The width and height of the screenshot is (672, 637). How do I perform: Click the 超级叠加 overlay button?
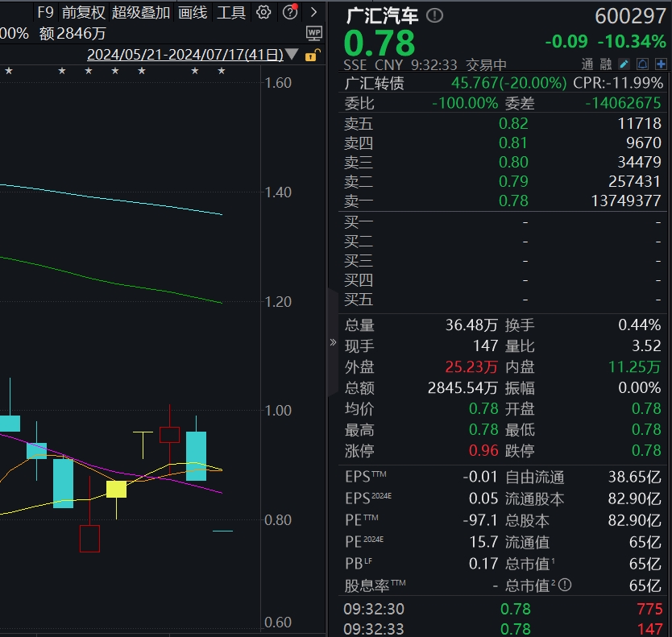(141, 12)
